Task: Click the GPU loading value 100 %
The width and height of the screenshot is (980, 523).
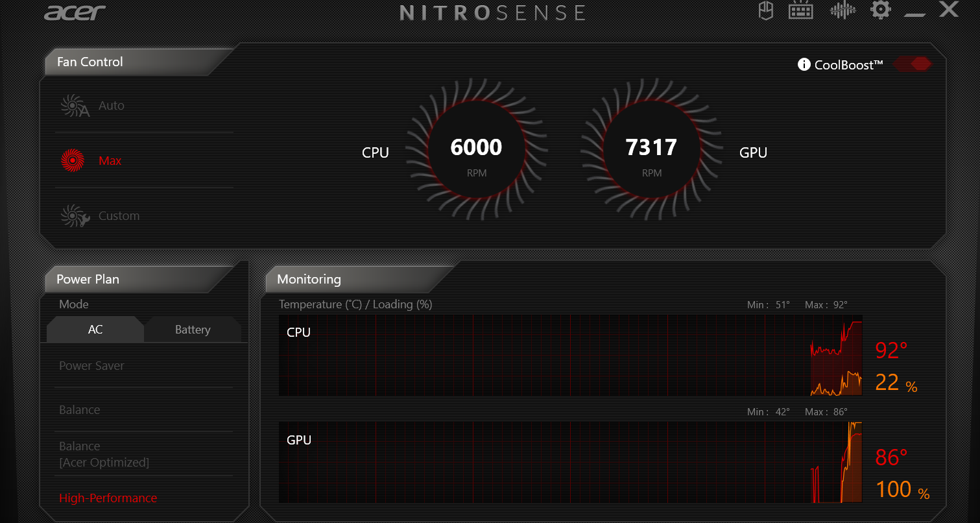Action: tap(903, 489)
